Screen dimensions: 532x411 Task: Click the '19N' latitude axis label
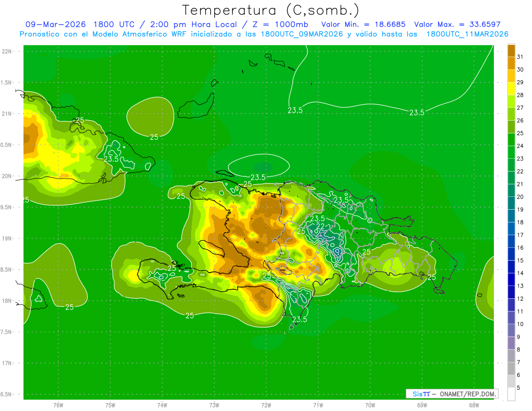[x=7, y=238]
